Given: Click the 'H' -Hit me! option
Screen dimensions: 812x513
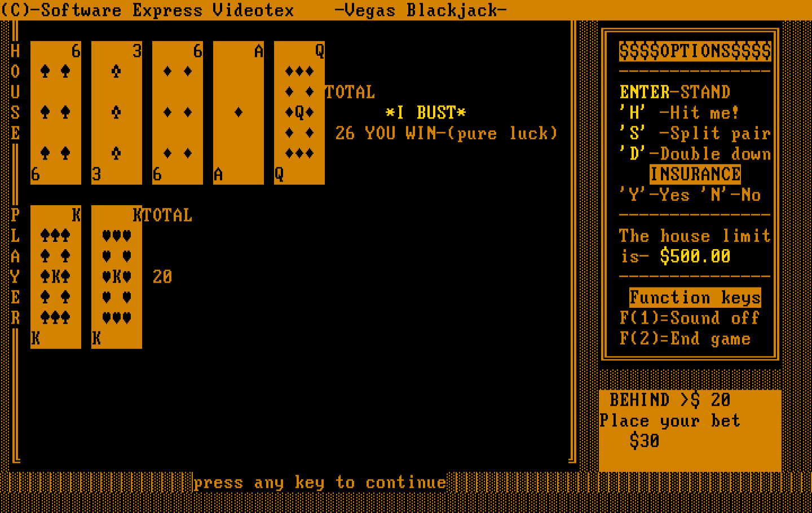Looking at the screenshot, I should pos(679,113).
